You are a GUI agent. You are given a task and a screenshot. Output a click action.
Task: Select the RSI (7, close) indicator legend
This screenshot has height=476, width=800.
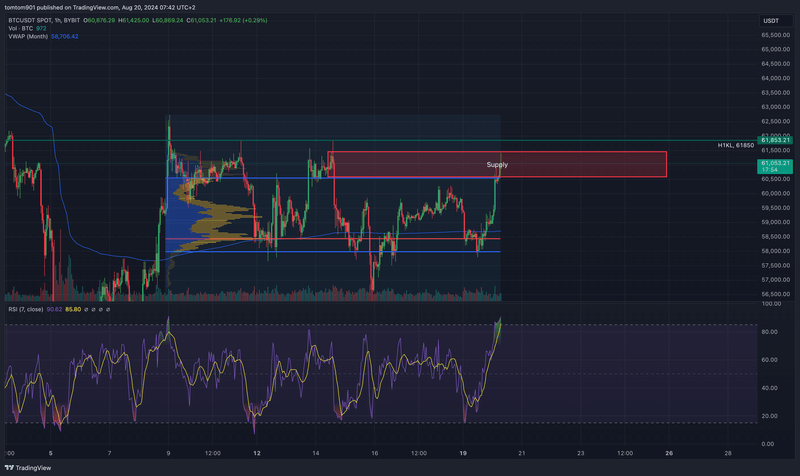pyautogui.click(x=26, y=309)
